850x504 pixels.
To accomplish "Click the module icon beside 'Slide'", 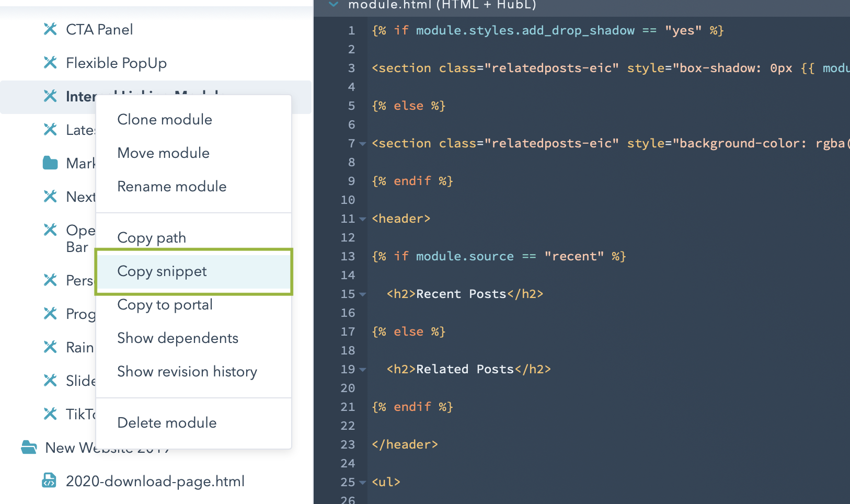I will [x=50, y=381].
